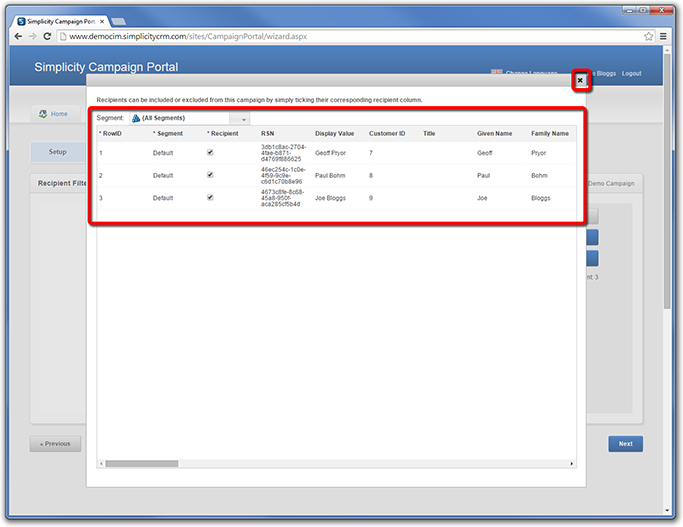This screenshot has height=527, width=683.
Task: Click the Next button
Action: pos(626,444)
